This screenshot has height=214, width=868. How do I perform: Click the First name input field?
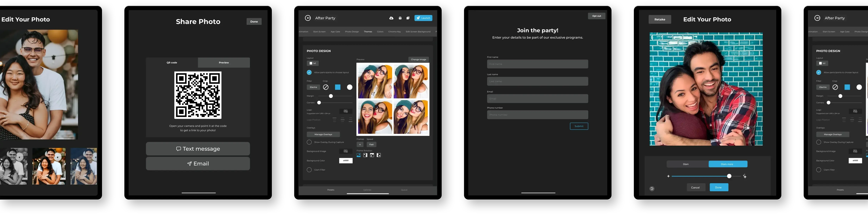(x=537, y=64)
